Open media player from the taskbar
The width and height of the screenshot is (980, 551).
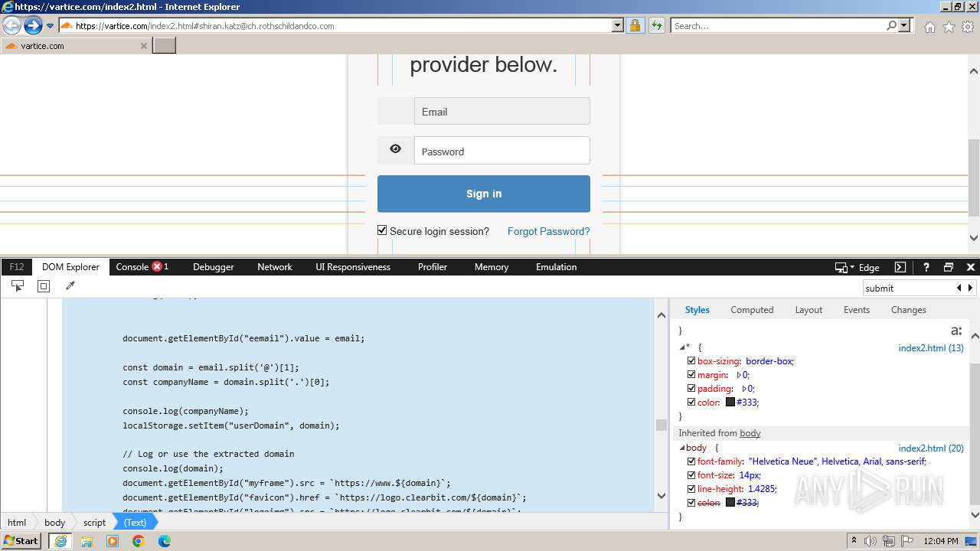(x=113, y=541)
